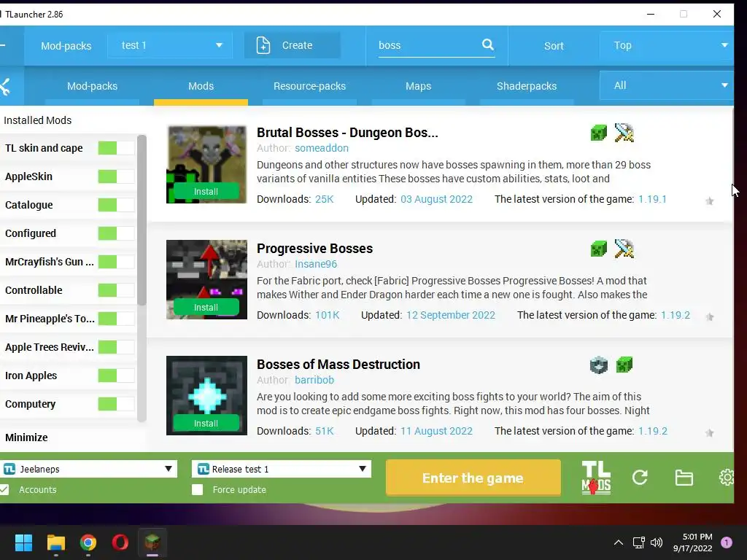Viewport: 747px width, 560px height.
Task: Open the All category filter dropdown
Action: tap(667, 86)
